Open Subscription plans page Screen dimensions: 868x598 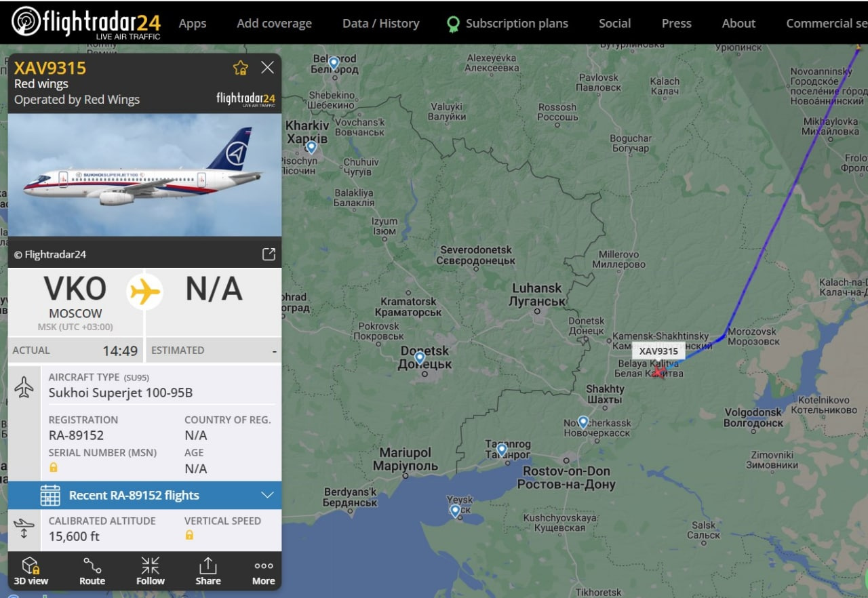pyautogui.click(x=508, y=24)
